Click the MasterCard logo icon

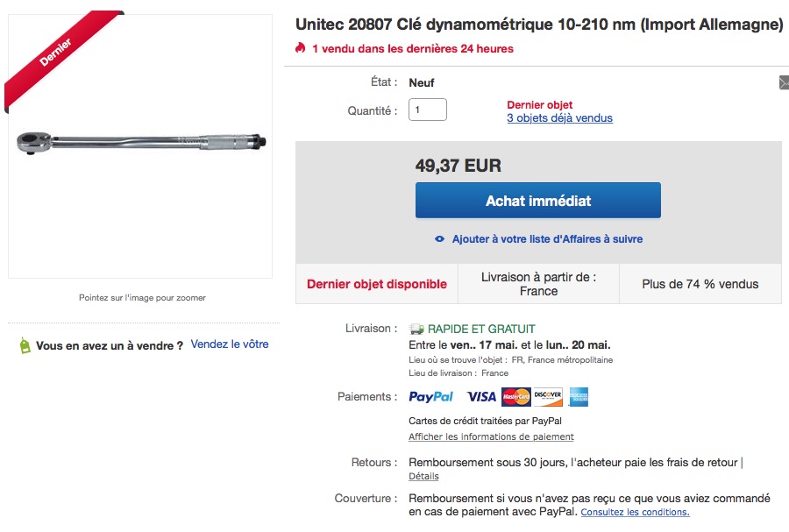tap(516, 397)
